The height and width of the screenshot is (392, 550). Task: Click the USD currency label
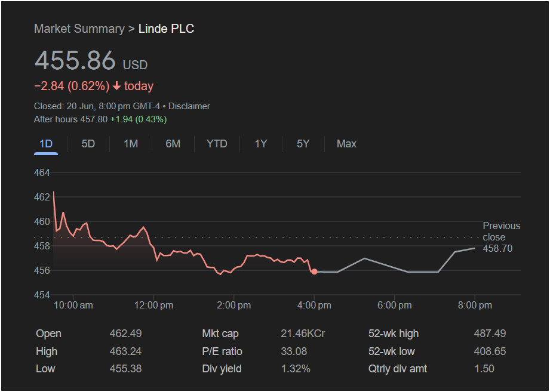[135, 65]
